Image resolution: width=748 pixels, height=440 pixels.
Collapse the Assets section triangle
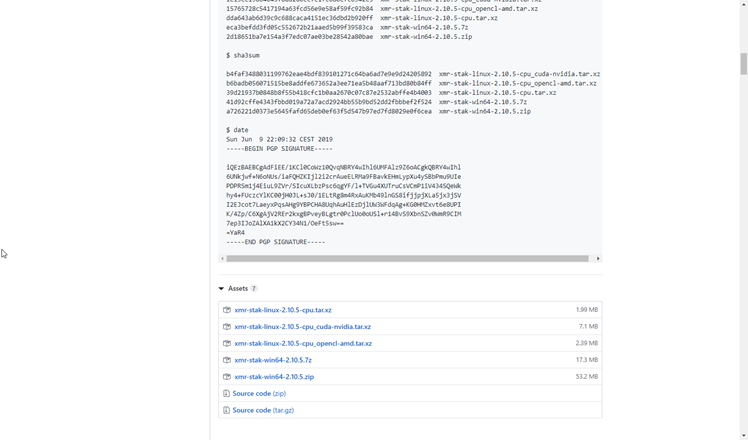(x=221, y=289)
